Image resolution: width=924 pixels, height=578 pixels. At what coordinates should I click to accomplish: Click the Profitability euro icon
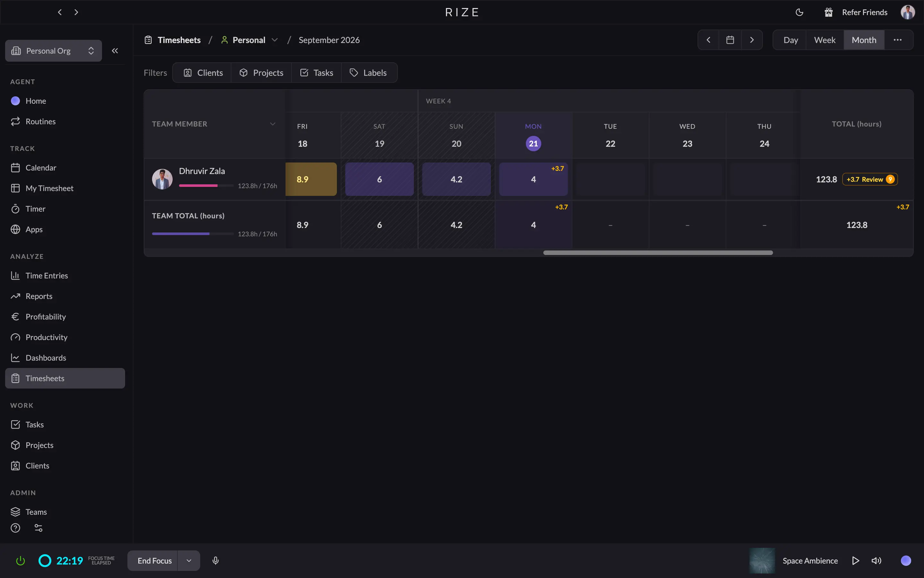(x=15, y=317)
